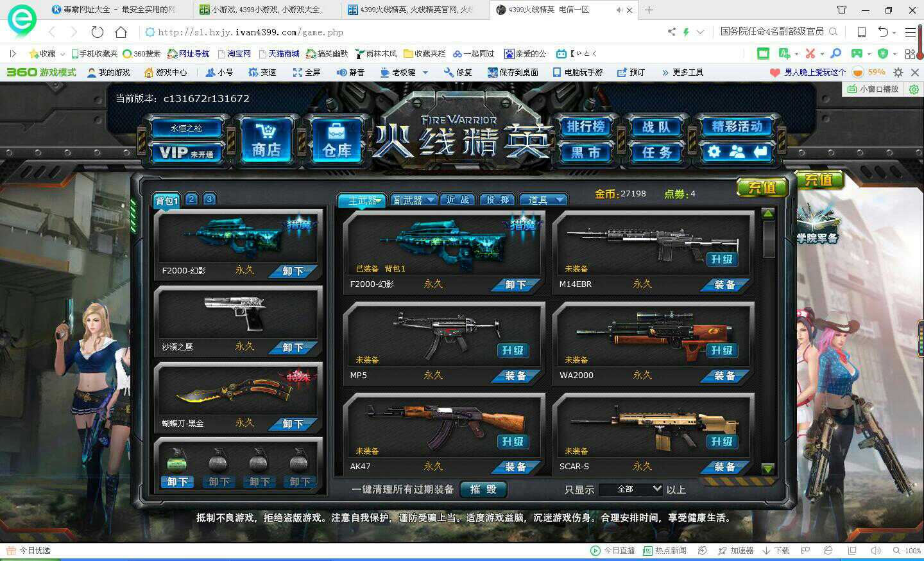Click the browser refresh icon
924x561 pixels.
point(98,32)
